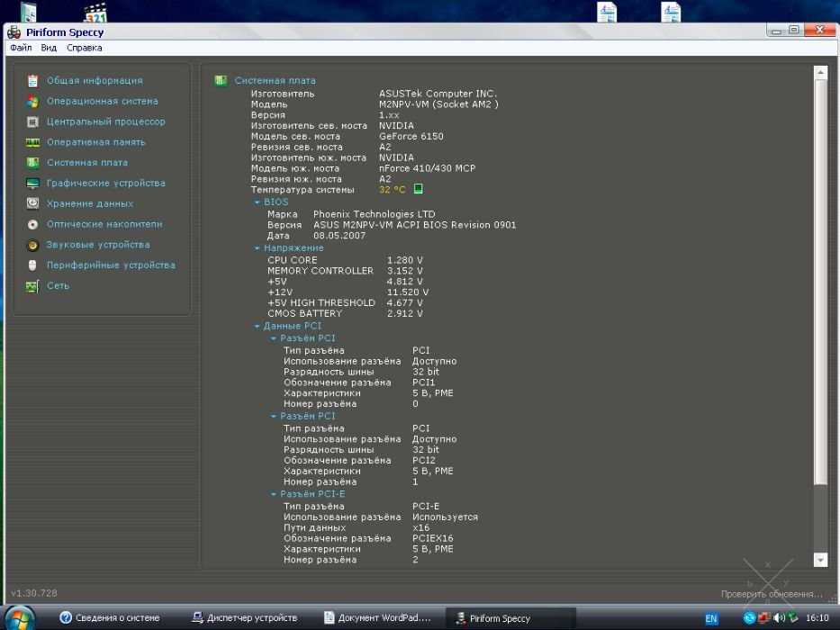840x630 pixels.
Task: Open the Файл menu
Action: (x=21, y=48)
